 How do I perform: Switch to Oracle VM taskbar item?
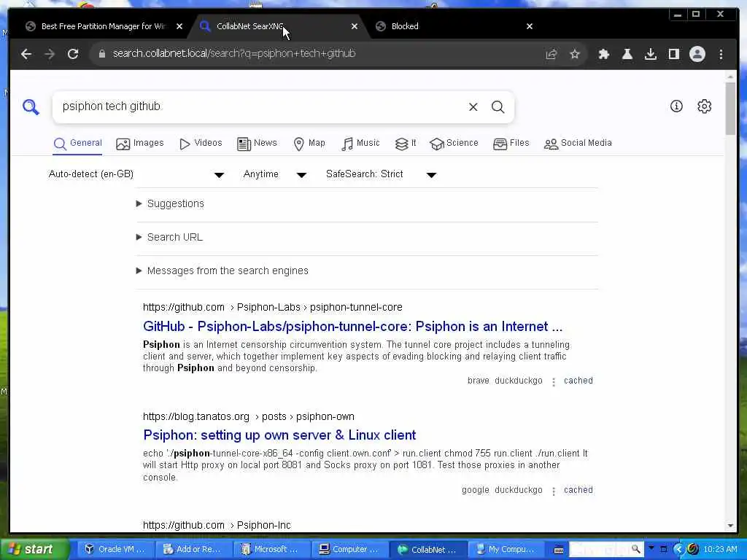(x=115, y=550)
